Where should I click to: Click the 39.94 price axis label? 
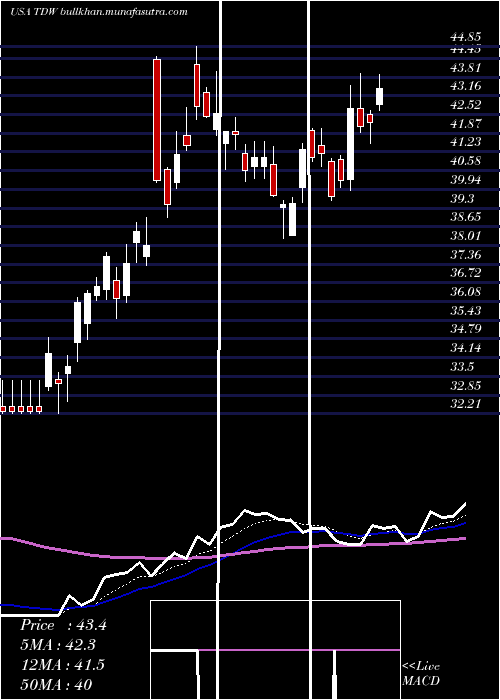[x=466, y=180]
